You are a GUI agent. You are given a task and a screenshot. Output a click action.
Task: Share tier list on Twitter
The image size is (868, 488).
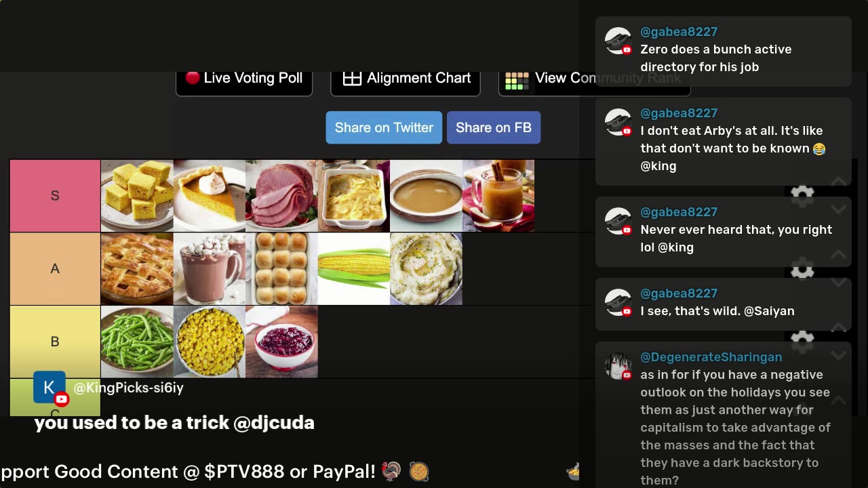(384, 127)
